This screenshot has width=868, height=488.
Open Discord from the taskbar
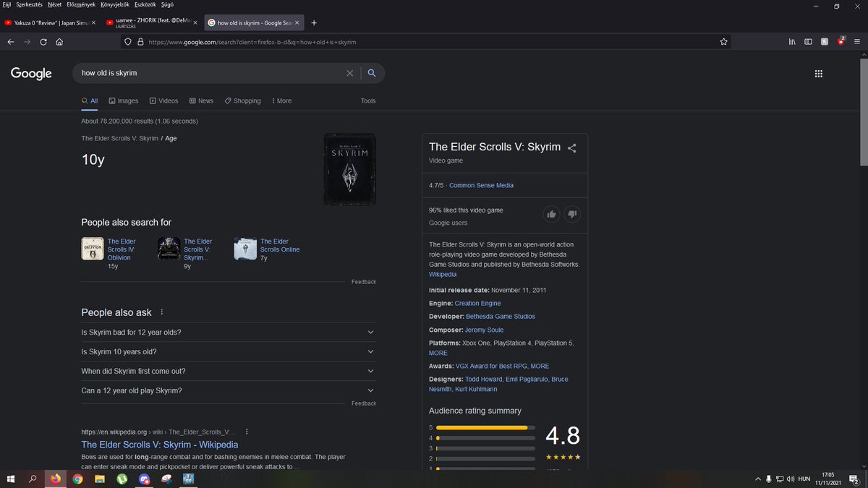click(x=145, y=479)
